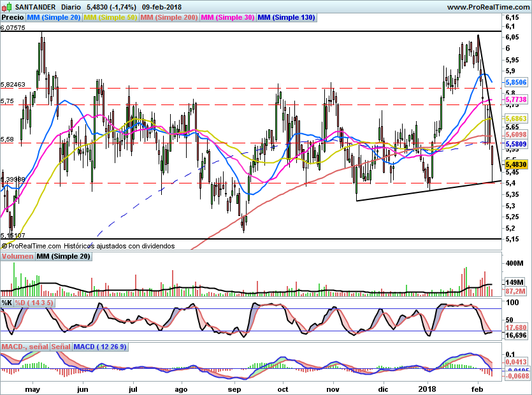This screenshot has height=395, width=532.
Task: Click the Diario timeframe label
Action: pos(71,7)
